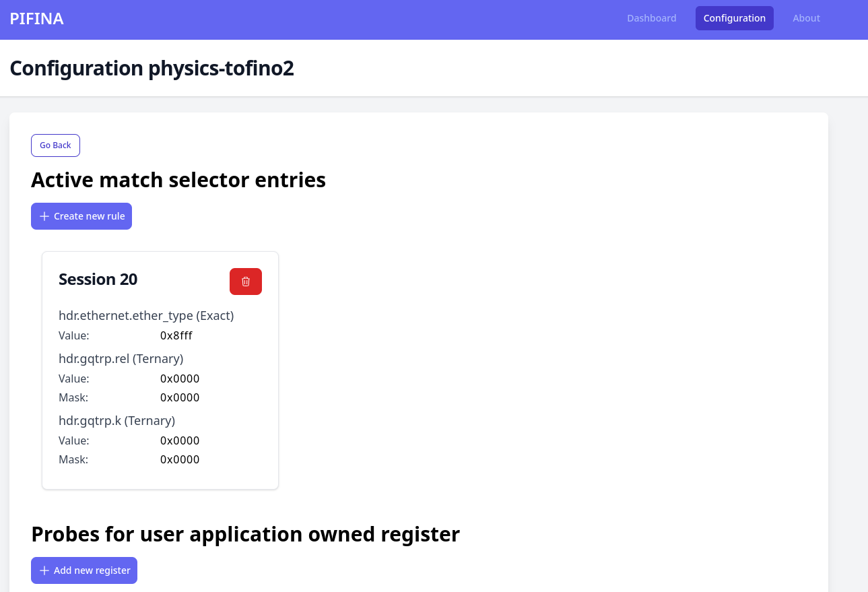Select the value 0x8fff in Session 20
The height and width of the screenshot is (592, 868).
click(176, 335)
